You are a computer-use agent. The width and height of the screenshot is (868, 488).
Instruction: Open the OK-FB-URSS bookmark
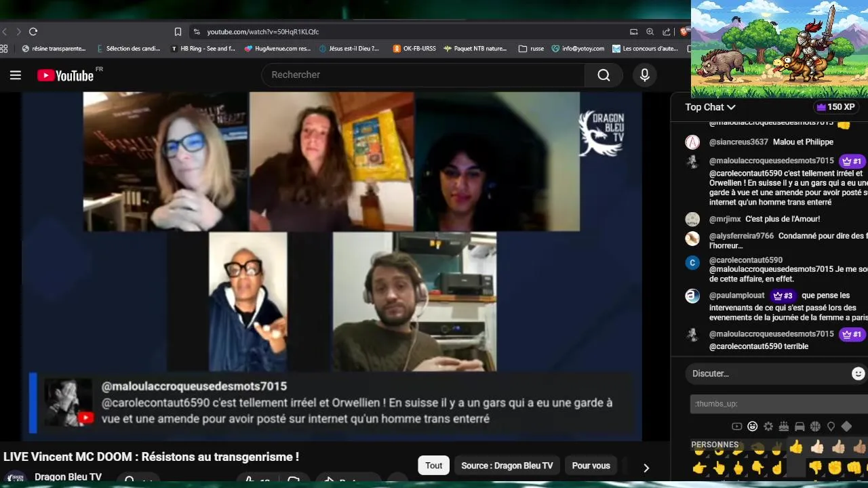414,49
